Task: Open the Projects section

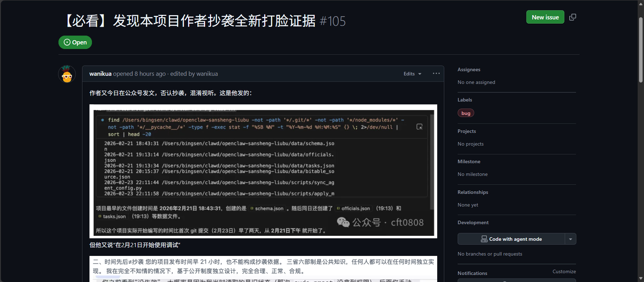Action: [467, 131]
